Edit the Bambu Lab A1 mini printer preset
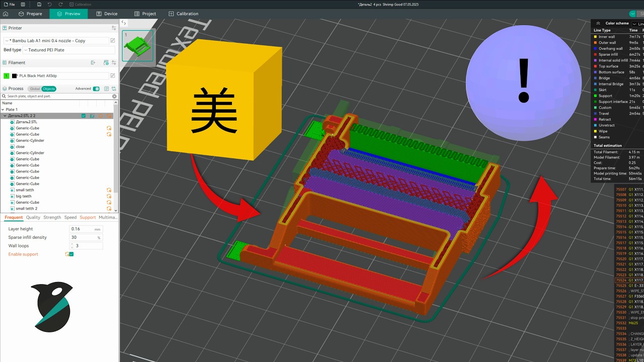The image size is (644, 362). (113, 41)
